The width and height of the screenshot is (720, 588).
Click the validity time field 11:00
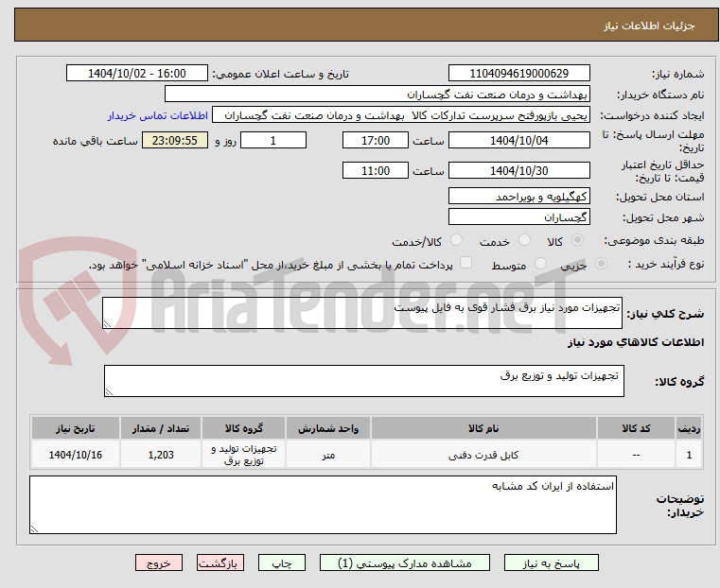pos(376,170)
